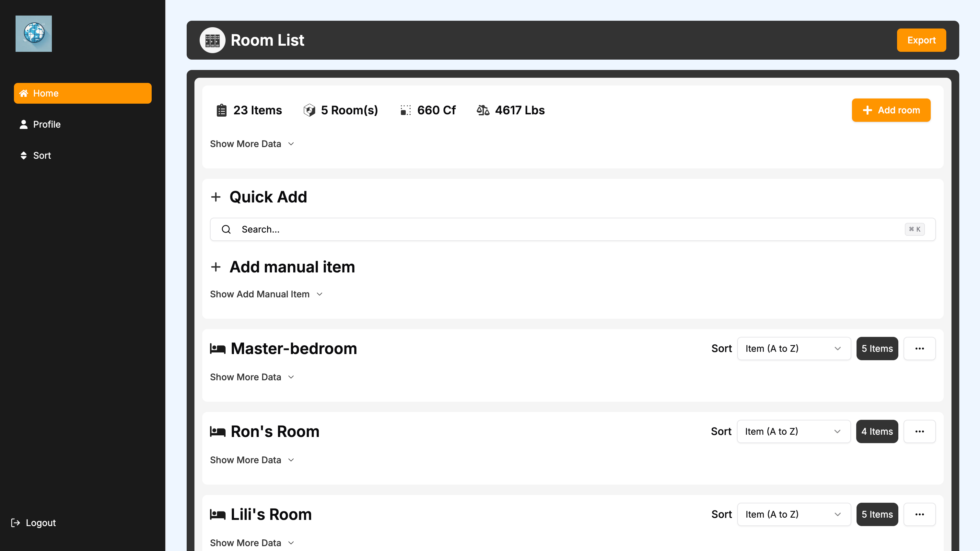980x551 pixels.
Task: Click the cubic feet icon next to 660 Cf
Action: click(405, 110)
